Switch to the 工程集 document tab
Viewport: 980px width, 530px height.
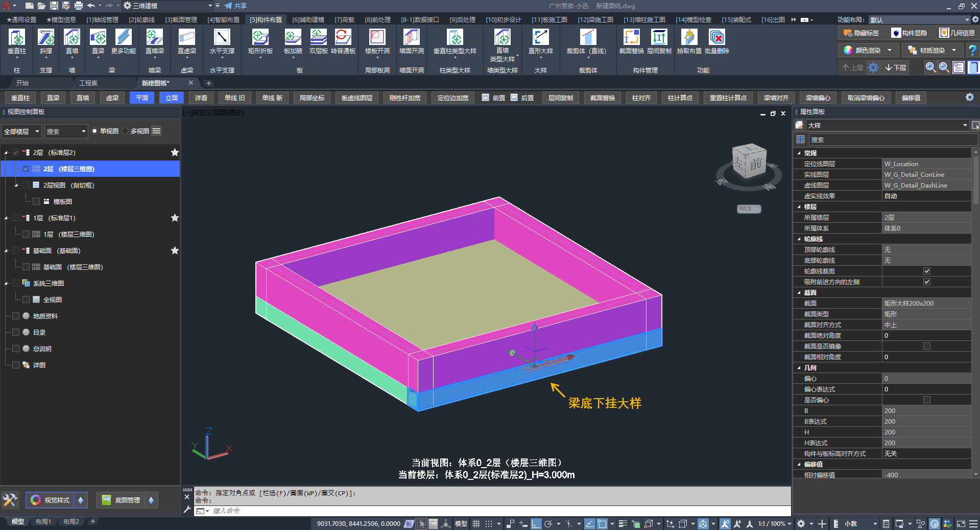88,83
